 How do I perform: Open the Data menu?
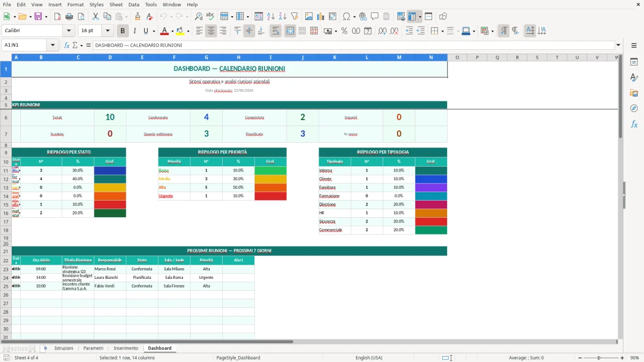tap(134, 4)
